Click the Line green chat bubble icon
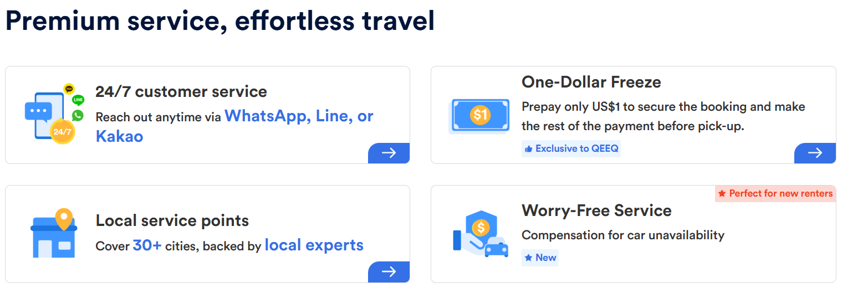 (78, 100)
